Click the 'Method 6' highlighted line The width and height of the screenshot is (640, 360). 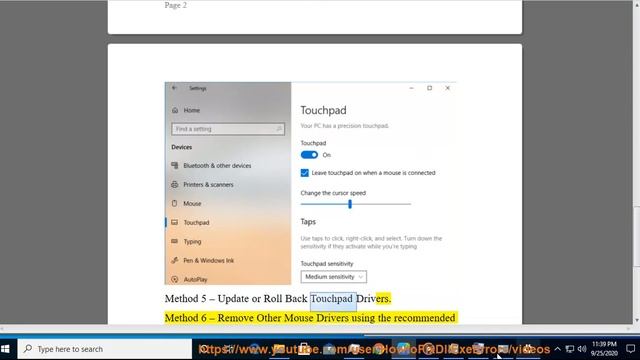click(310, 318)
